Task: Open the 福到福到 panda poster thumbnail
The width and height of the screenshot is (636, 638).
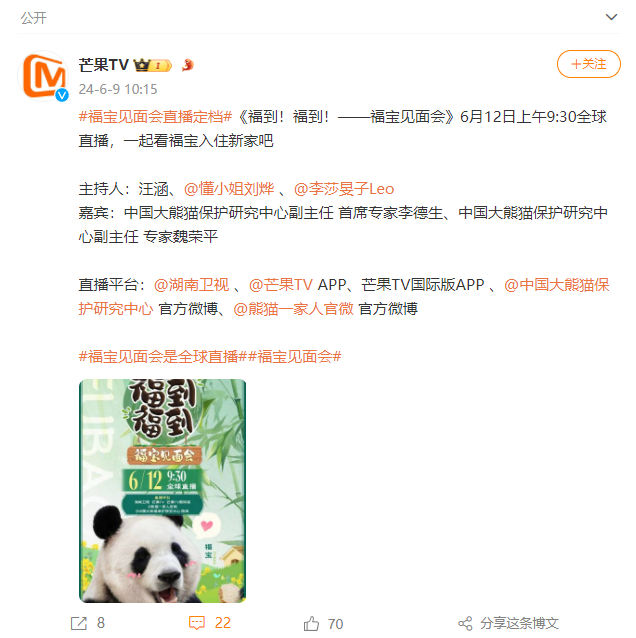Action: click(162, 491)
